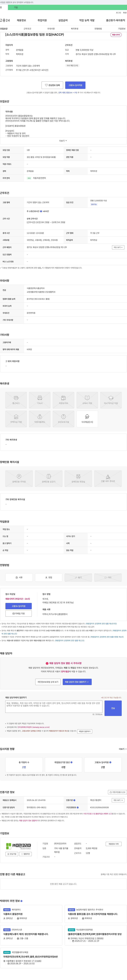Image resolution: width=127 pixels, height=980 pixels.
Task: Click the 메일로 질문하기 button
Action: (85, 731)
